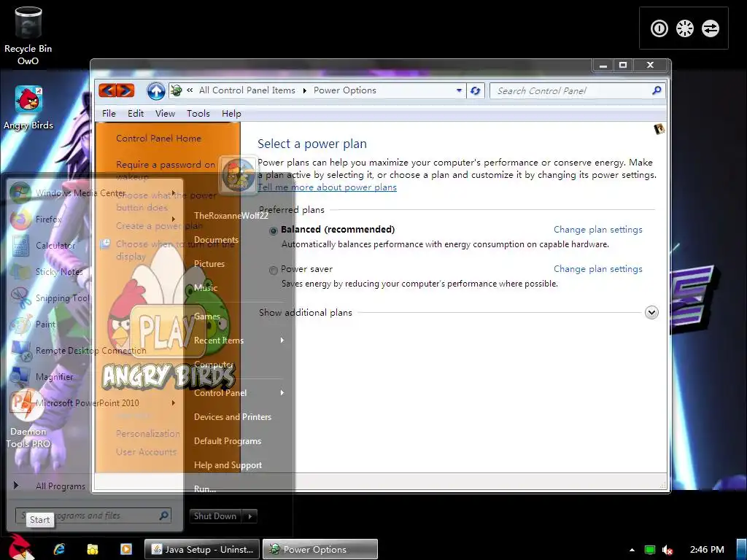Screen dimensions: 747x560
Task: Go forward with the orange Forward arrow
Action: pos(125,90)
